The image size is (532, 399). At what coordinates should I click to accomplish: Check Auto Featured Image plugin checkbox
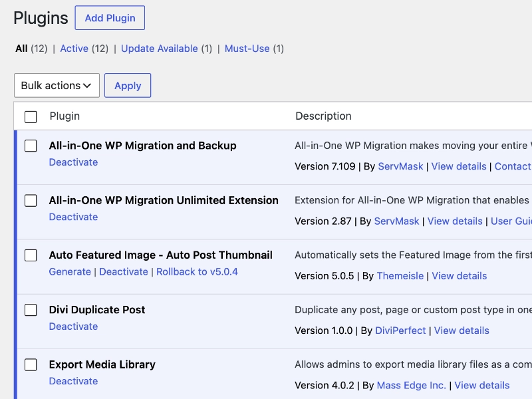[x=31, y=255]
